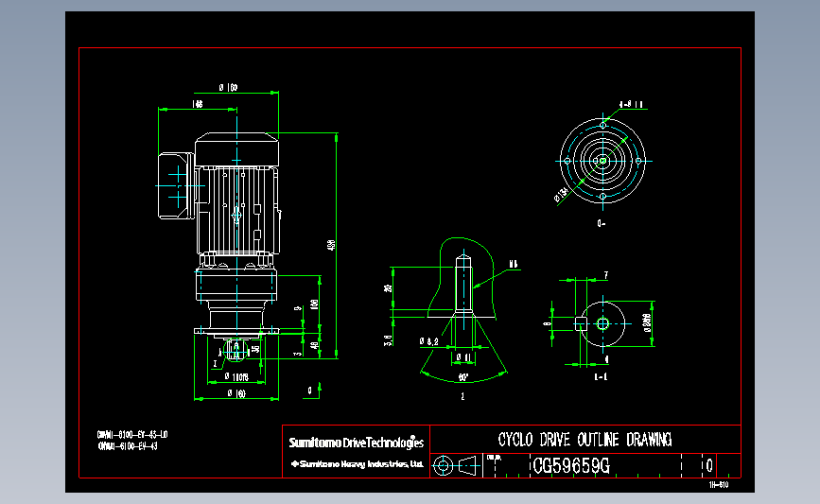
Task: Select the "7" keyway dimension text
Action: (605, 275)
